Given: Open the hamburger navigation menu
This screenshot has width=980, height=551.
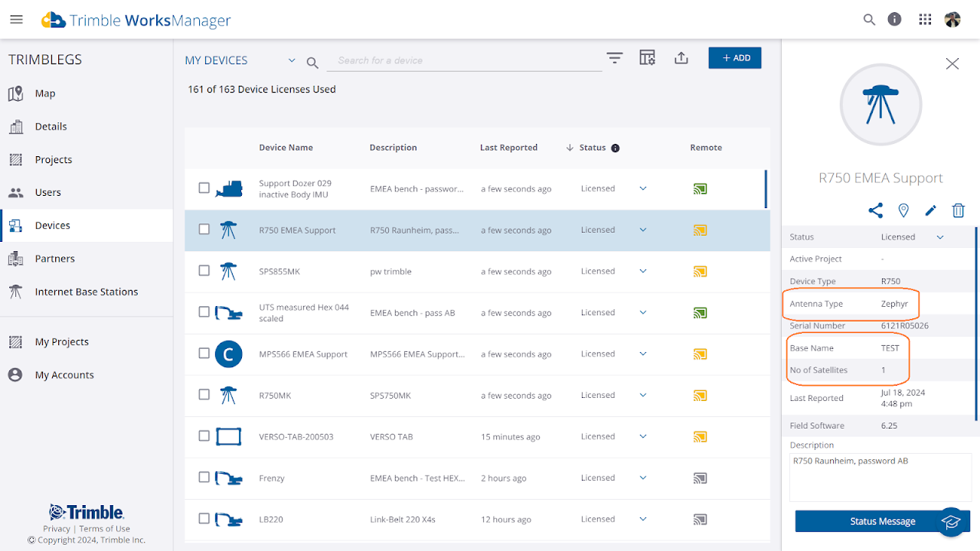Looking at the screenshot, I should [x=16, y=19].
